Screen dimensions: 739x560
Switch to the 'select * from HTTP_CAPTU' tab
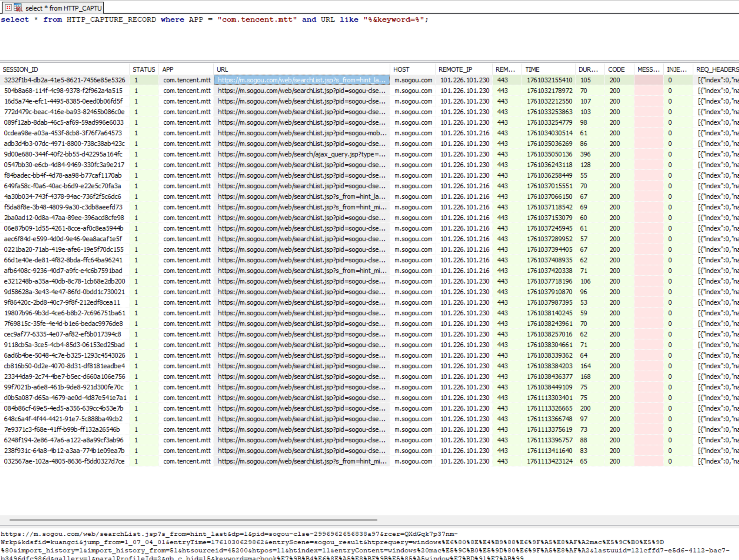click(x=63, y=8)
